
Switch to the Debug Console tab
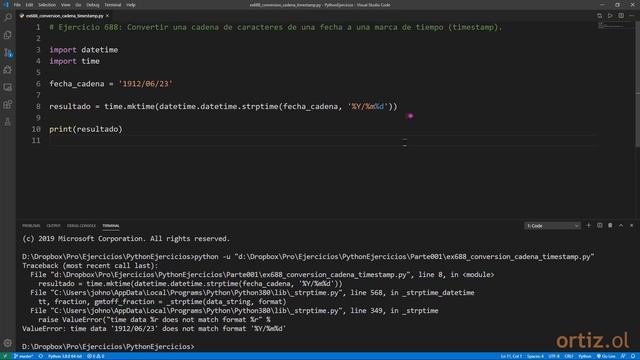(81, 226)
